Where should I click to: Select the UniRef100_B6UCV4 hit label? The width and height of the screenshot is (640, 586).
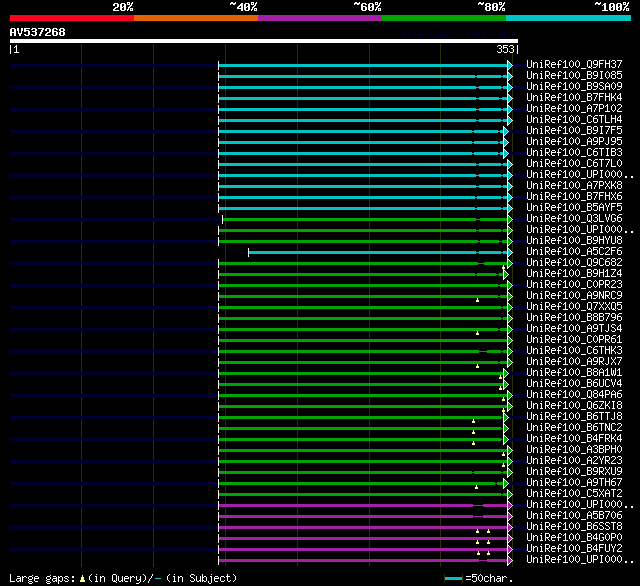574,384
